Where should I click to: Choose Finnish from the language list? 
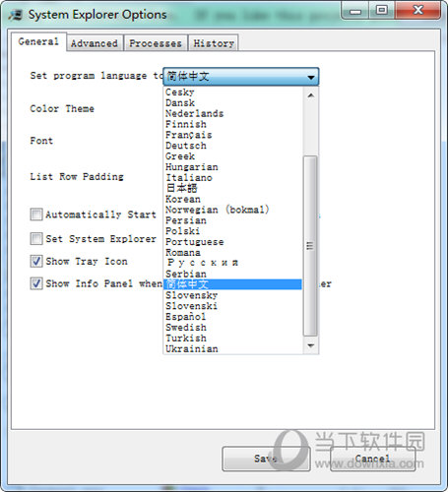tap(232, 124)
